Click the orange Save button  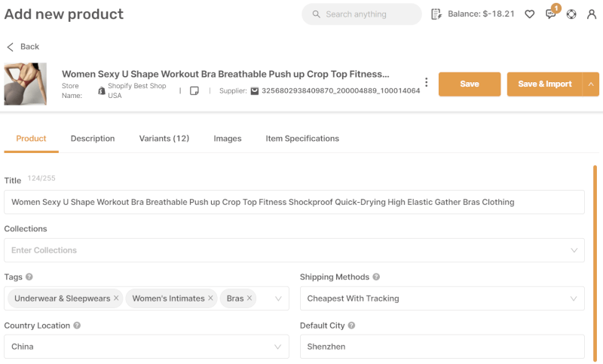[470, 84]
